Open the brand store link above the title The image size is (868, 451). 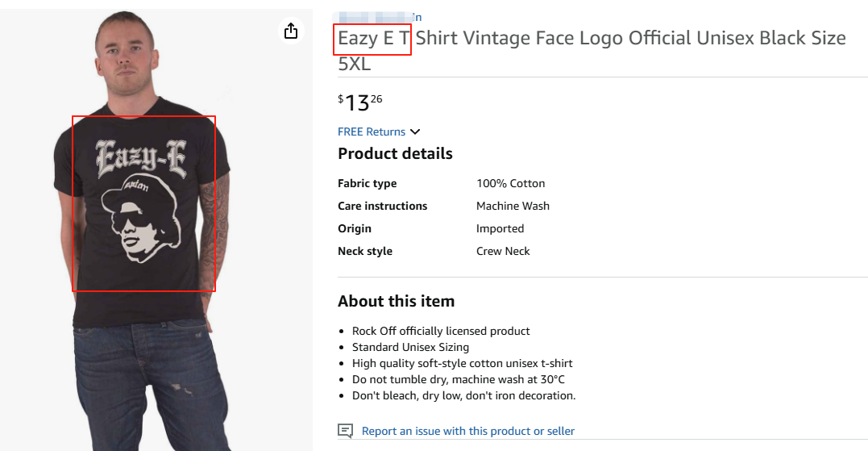[379, 17]
